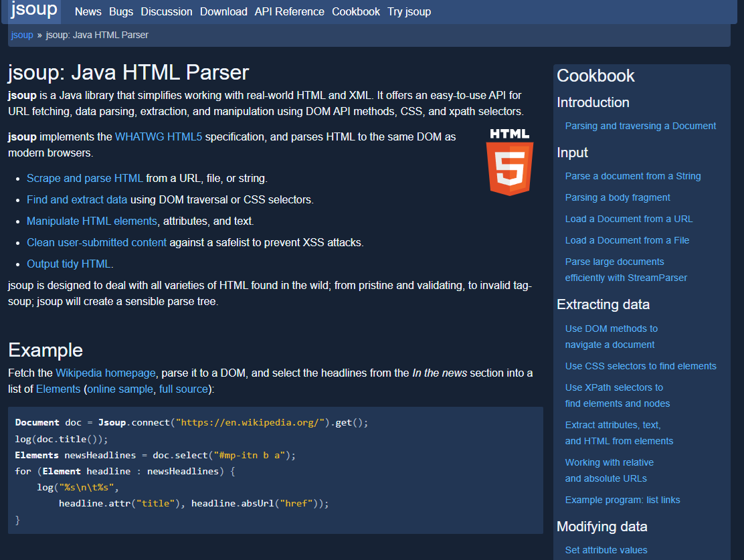Viewport: 744px width, 560px height.
Task: Follow the WHATWG HTML5 link
Action: 159,136
